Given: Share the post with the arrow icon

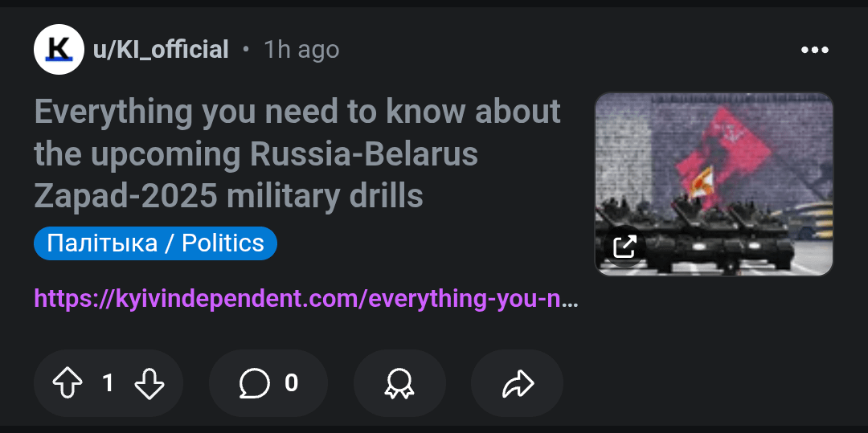Looking at the screenshot, I should [518, 383].
